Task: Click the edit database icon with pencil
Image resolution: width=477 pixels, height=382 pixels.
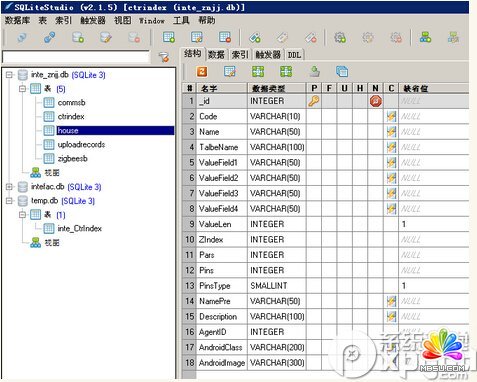Action: [x=106, y=37]
